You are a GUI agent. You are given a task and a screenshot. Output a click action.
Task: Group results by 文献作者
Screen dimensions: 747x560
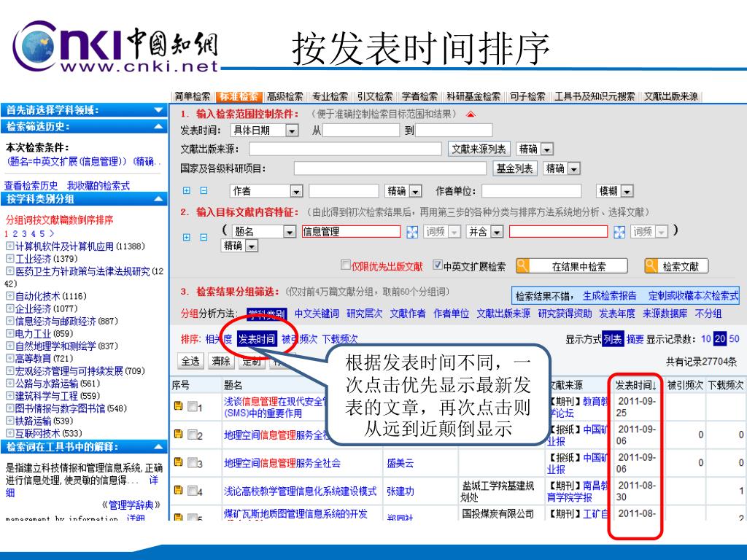pos(408,314)
